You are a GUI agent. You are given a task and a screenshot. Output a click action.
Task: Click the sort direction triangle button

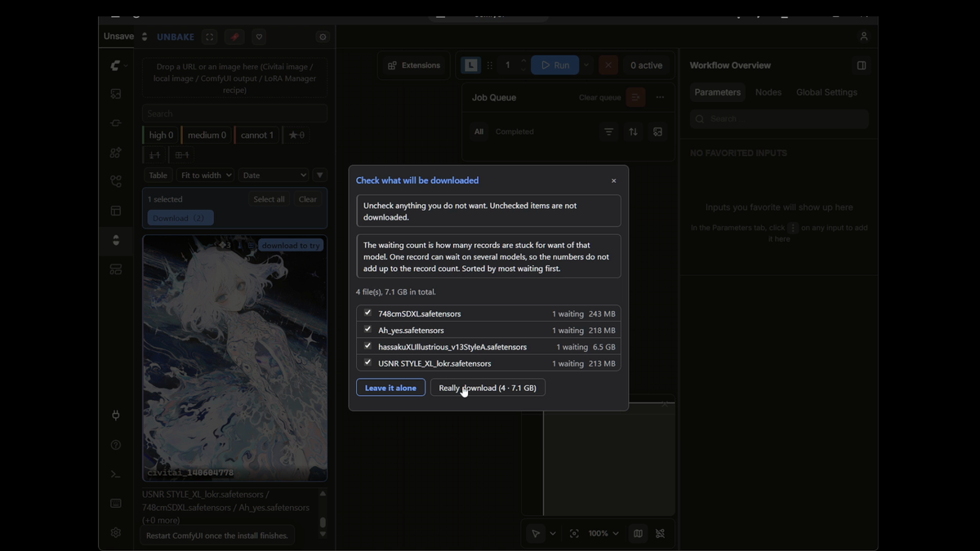(319, 176)
